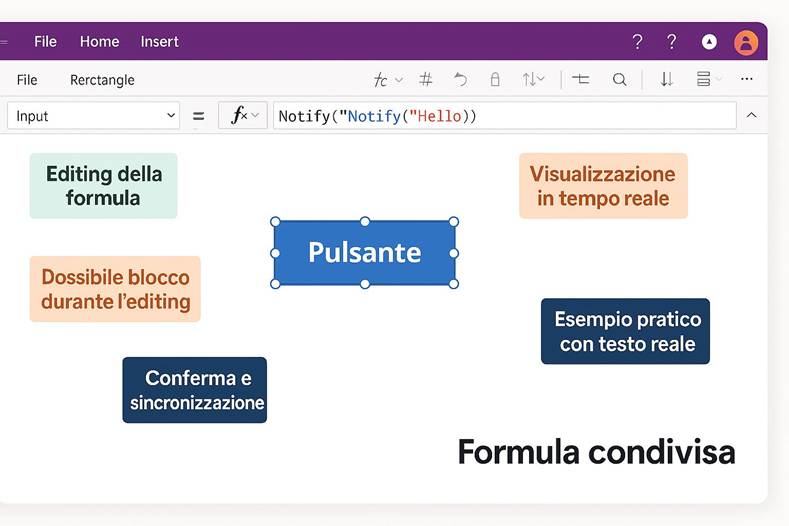This screenshot has height=526, width=789.
Task: Click the undo arrow icon
Action: [460, 79]
